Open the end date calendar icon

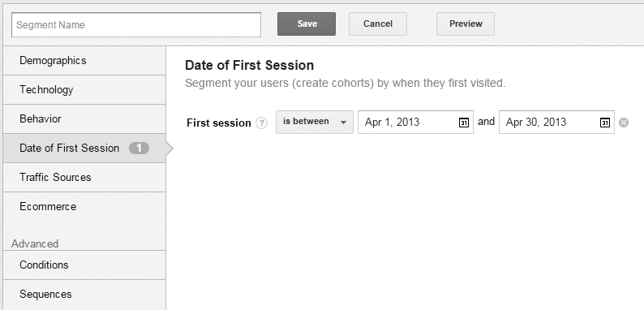[604, 123]
